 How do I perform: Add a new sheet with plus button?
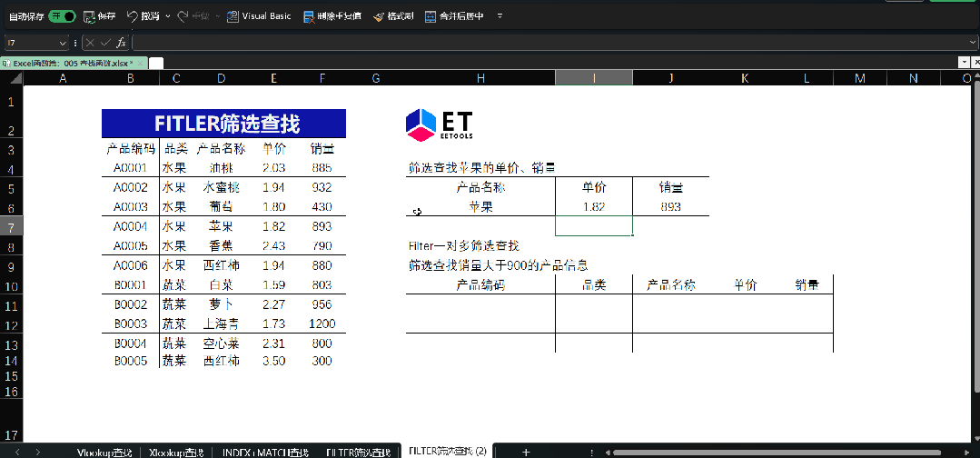pyautogui.click(x=526, y=452)
